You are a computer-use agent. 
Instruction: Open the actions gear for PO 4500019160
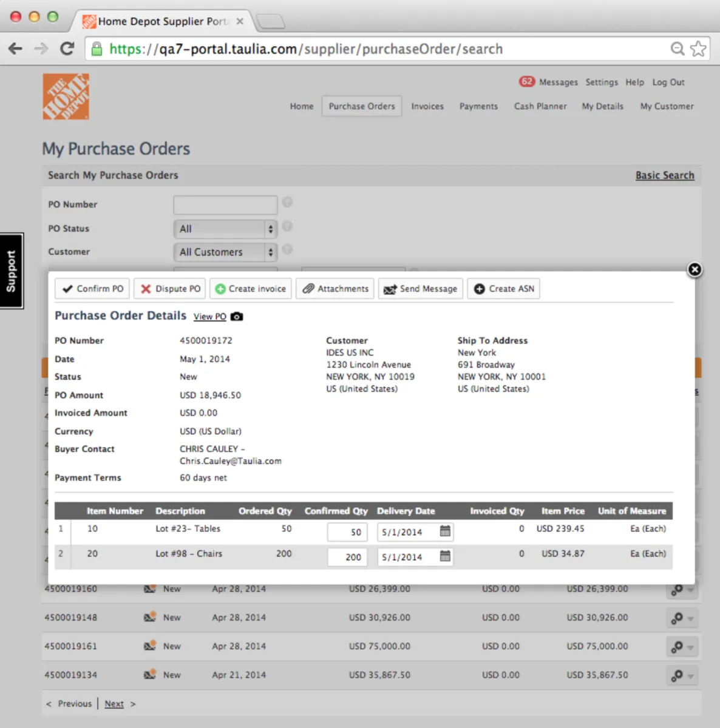pos(682,590)
